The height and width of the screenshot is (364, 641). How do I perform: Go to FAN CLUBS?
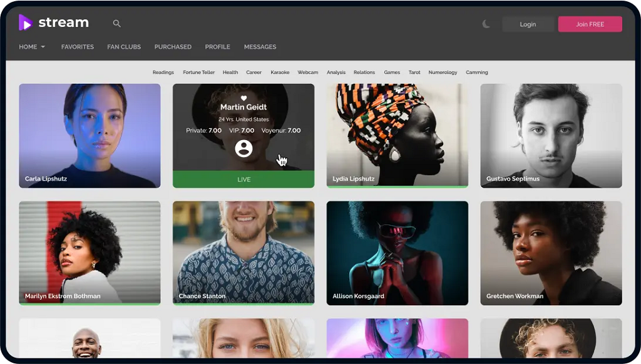[124, 47]
